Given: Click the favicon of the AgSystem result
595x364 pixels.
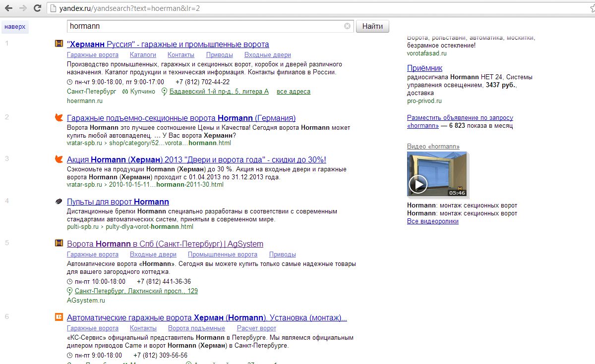Looking at the screenshot, I should [59, 243].
